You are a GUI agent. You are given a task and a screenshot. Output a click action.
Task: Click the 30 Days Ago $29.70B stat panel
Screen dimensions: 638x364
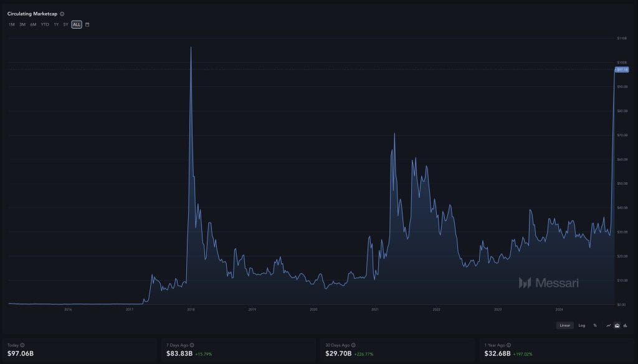click(x=396, y=350)
